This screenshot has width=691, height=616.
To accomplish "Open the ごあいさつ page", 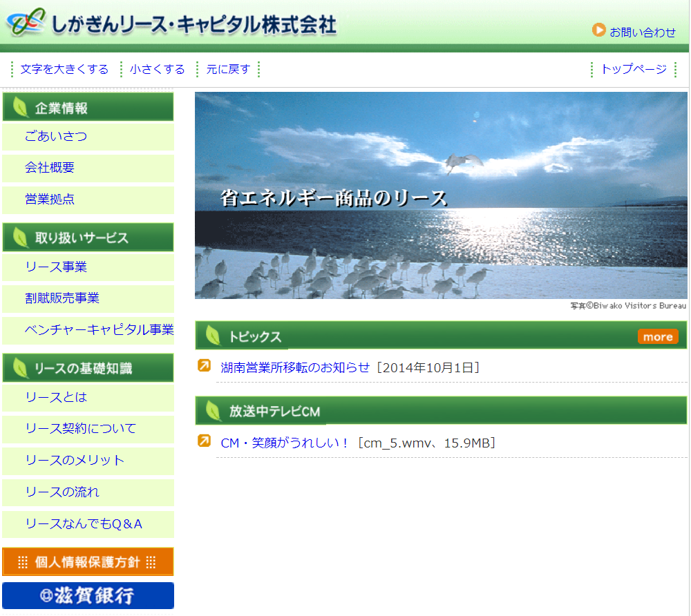I will [x=56, y=136].
